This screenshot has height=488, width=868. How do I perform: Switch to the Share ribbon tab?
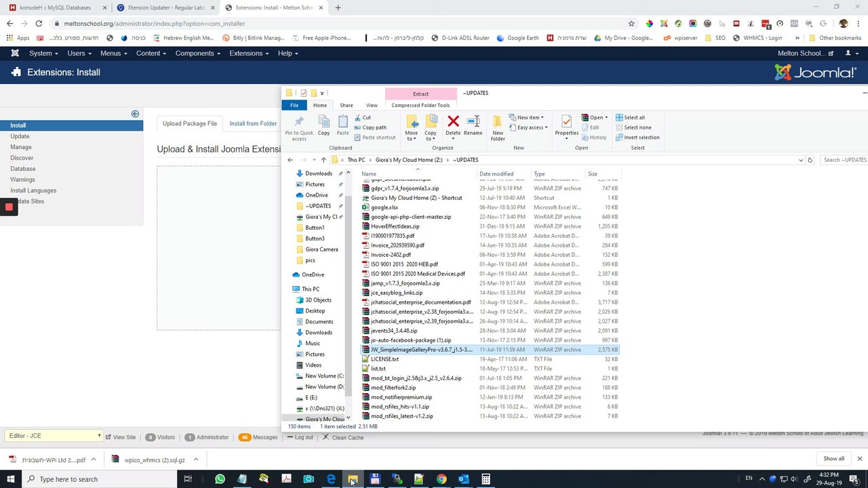[347, 105]
